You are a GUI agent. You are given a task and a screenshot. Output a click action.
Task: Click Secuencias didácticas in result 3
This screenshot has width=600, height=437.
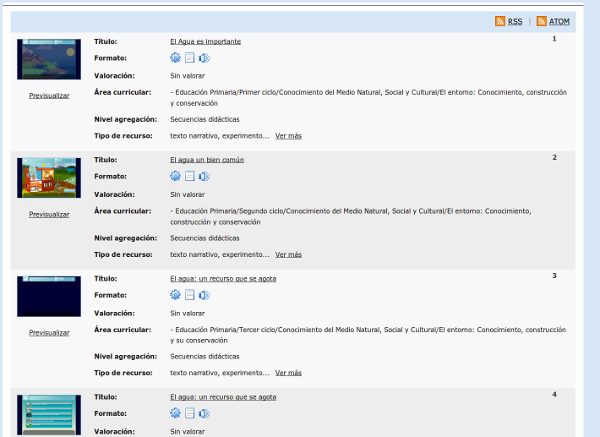205,356
